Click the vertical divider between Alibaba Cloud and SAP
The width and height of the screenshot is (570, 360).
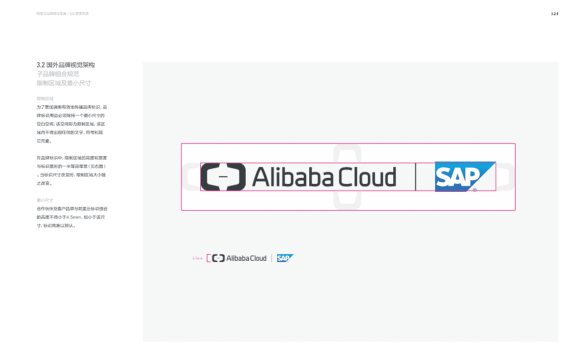pyautogui.click(x=416, y=177)
